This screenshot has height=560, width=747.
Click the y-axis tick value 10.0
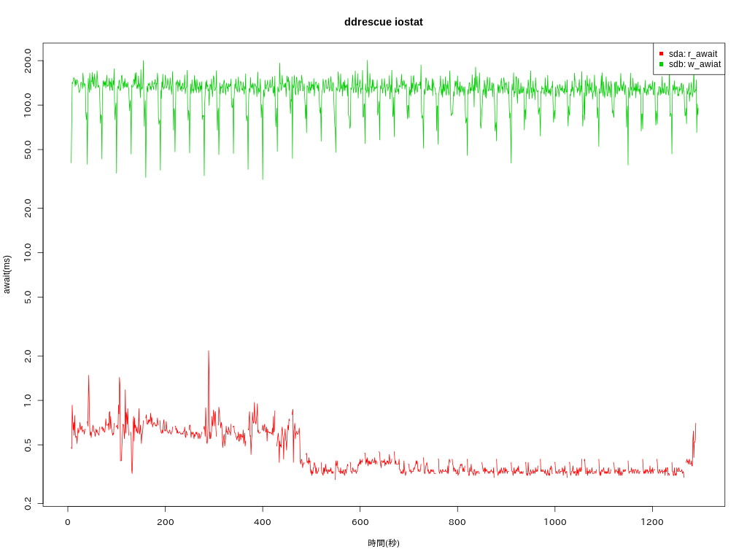pyautogui.click(x=28, y=252)
